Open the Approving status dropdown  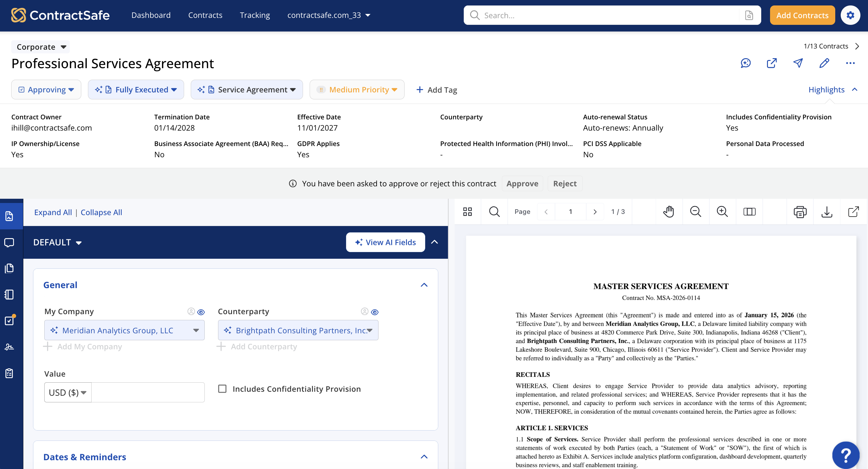pos(46,90)
